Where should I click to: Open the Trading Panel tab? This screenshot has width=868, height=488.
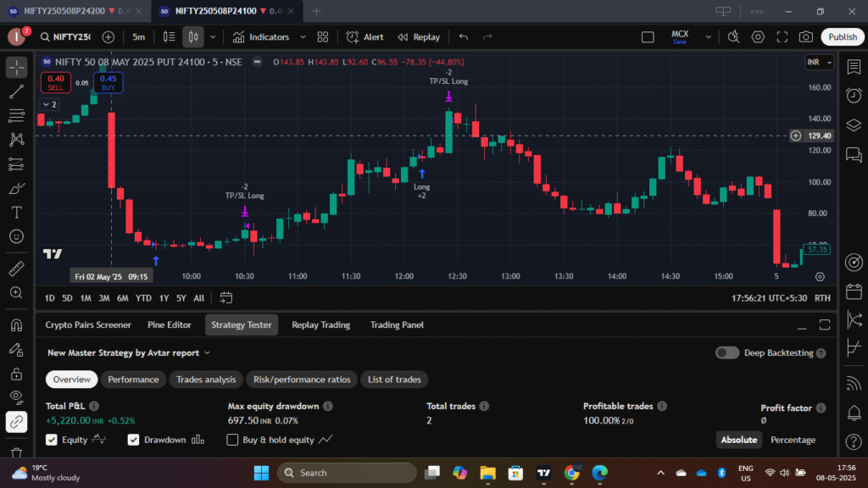tap(397, 324)
